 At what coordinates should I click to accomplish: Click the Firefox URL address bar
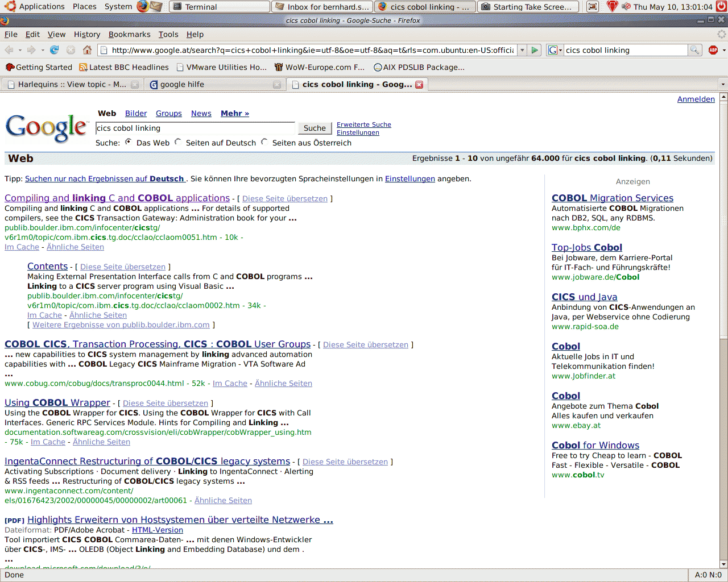tap(307, 50)
